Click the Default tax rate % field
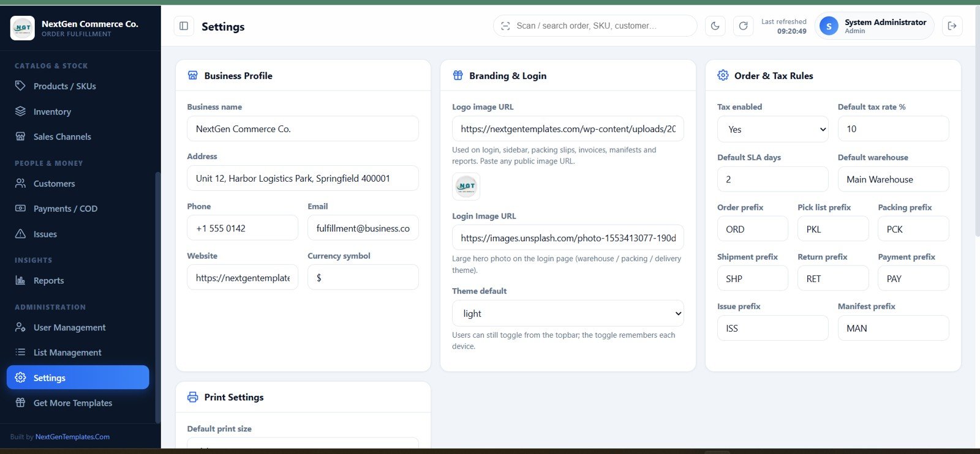This screenshot has height=454, width=980. 893,128
